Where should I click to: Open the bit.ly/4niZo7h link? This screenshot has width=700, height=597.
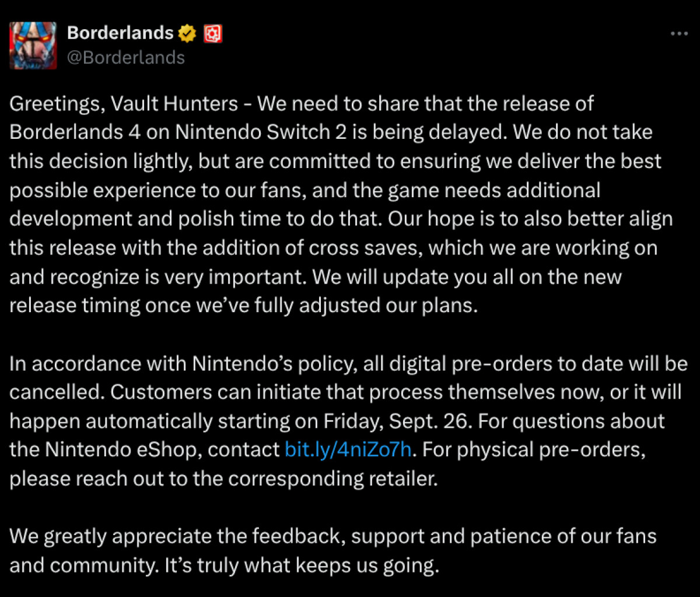pos(349,449)
